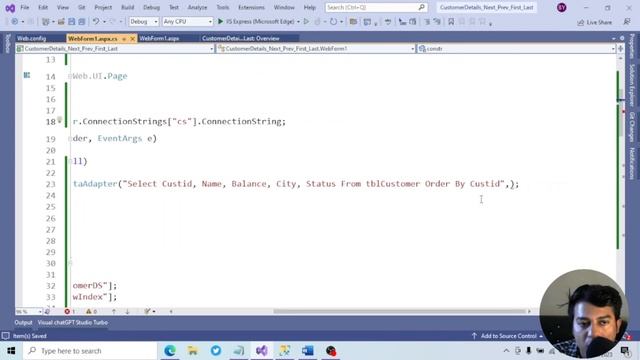
Task: Switch to the Web.config tab
Action: (31, 38)
